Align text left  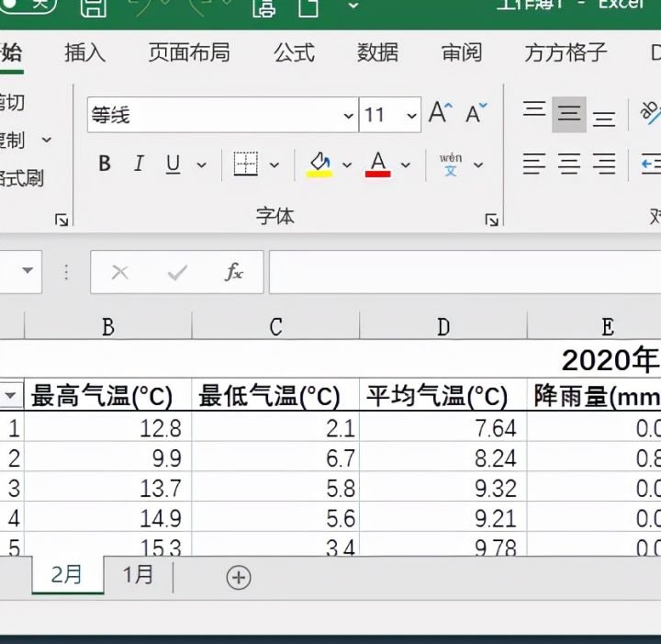point(534,164)
